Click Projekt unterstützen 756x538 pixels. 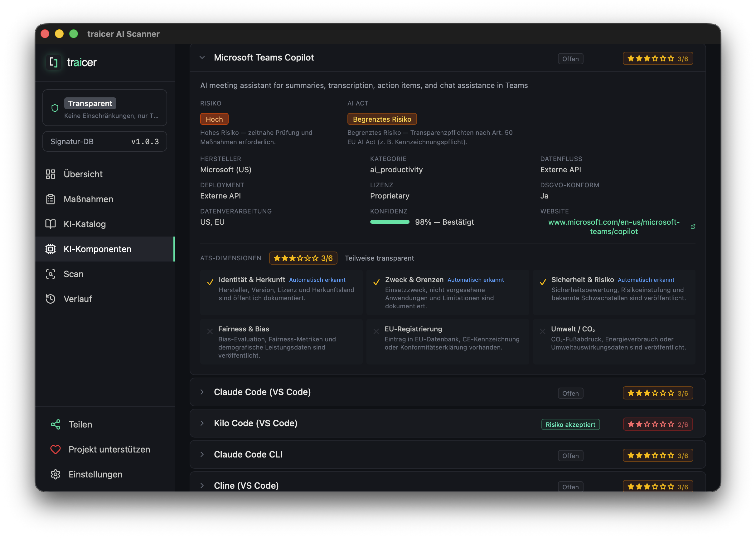[x=104, y=449]
